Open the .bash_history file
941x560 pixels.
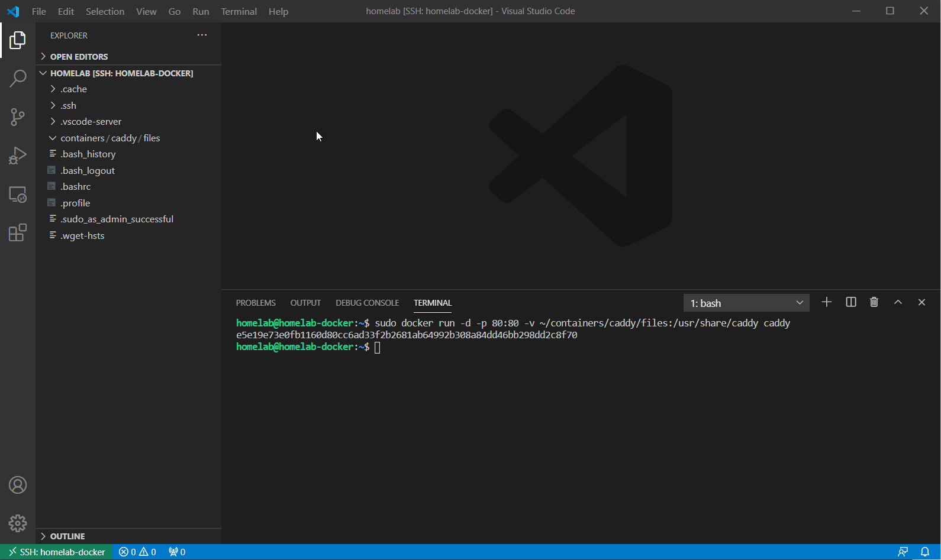point(128,154)
